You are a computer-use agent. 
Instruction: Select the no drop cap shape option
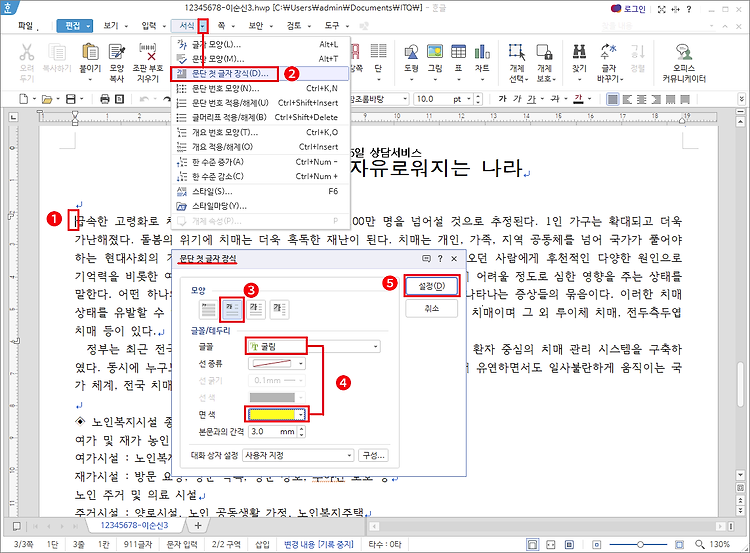(208, 309)
